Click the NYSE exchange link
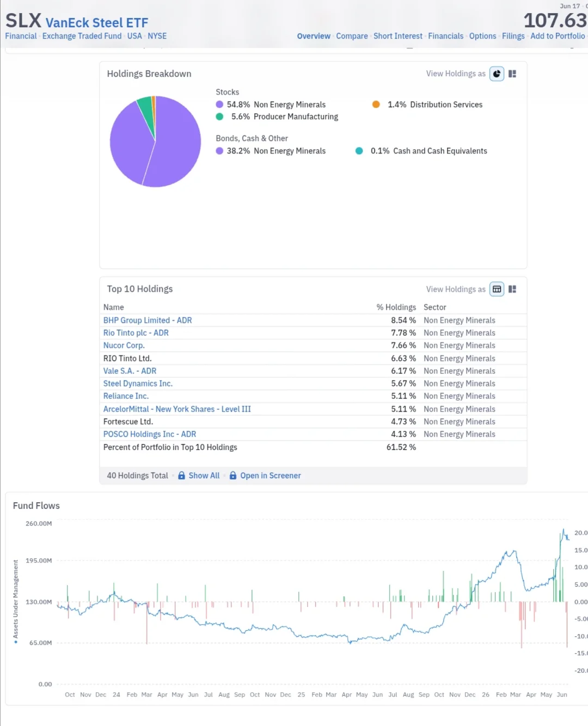Image resolution: width=588 pixels, height=726 pixels. click(157, 36)
